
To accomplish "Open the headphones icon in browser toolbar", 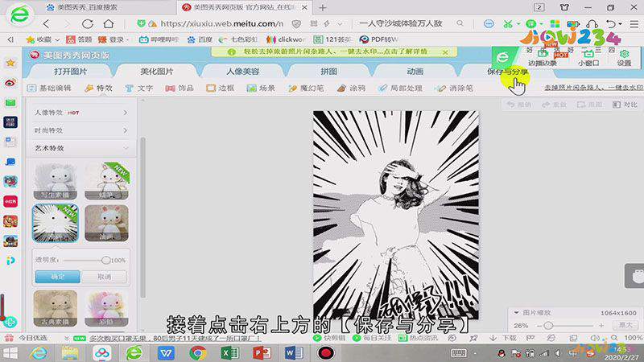I will pyautogui.click(x=592, y=24).
